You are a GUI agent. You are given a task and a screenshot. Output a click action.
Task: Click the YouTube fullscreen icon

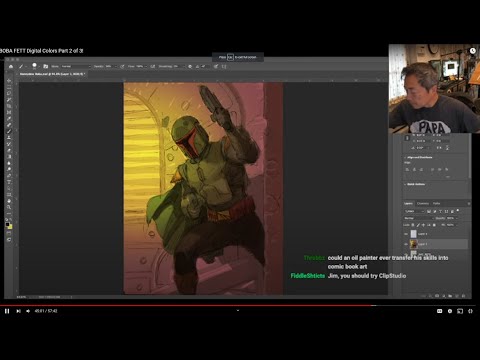click(470, 311)
